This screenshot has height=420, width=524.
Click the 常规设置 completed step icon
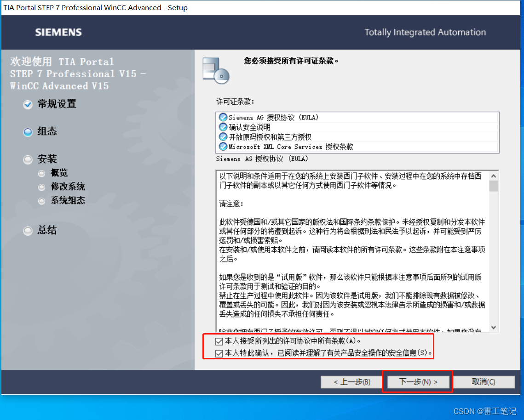point(28,104)
